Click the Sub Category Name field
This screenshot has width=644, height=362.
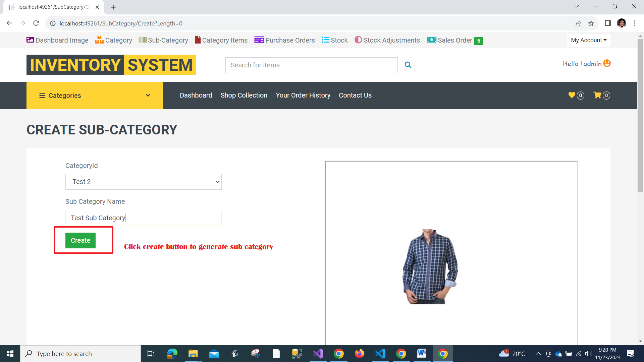pyautogui.click(x=144, y=218)
